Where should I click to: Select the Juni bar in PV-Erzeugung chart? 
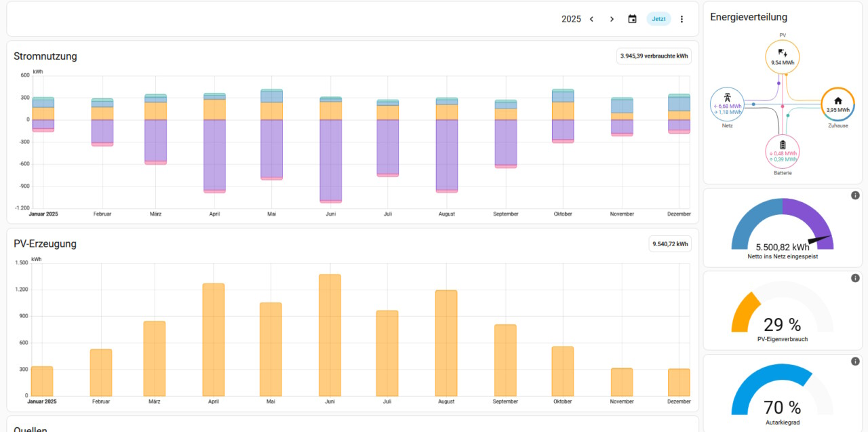[330, 336]
